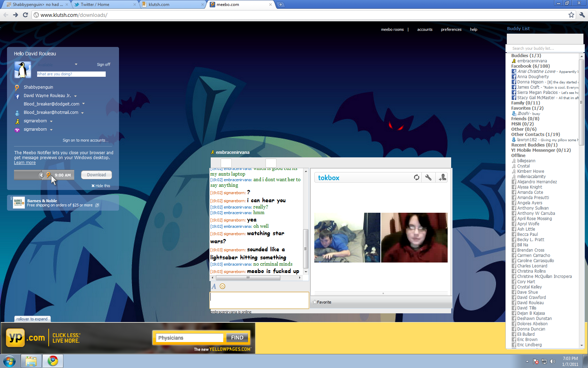This screenshot has height=368, width=588.
Task: Click tokbox add person icon
Action: pos(442,177)
